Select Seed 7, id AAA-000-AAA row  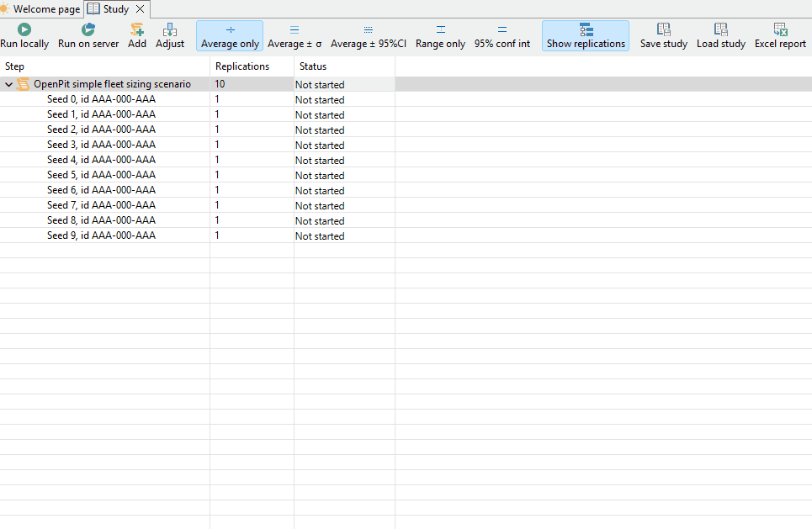pos(406,205)
